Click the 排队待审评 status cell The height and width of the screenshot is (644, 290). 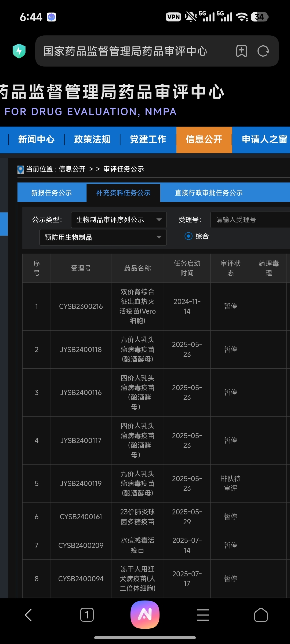click(x=230, y=484)
